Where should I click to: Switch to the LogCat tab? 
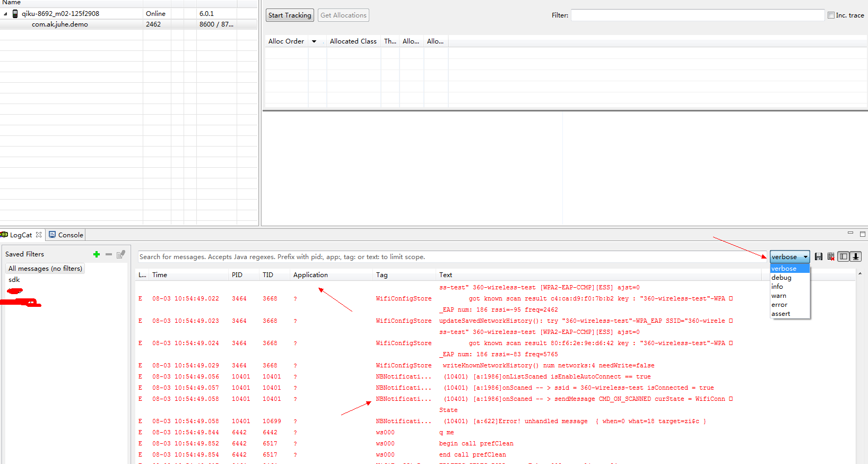[21, 235]
